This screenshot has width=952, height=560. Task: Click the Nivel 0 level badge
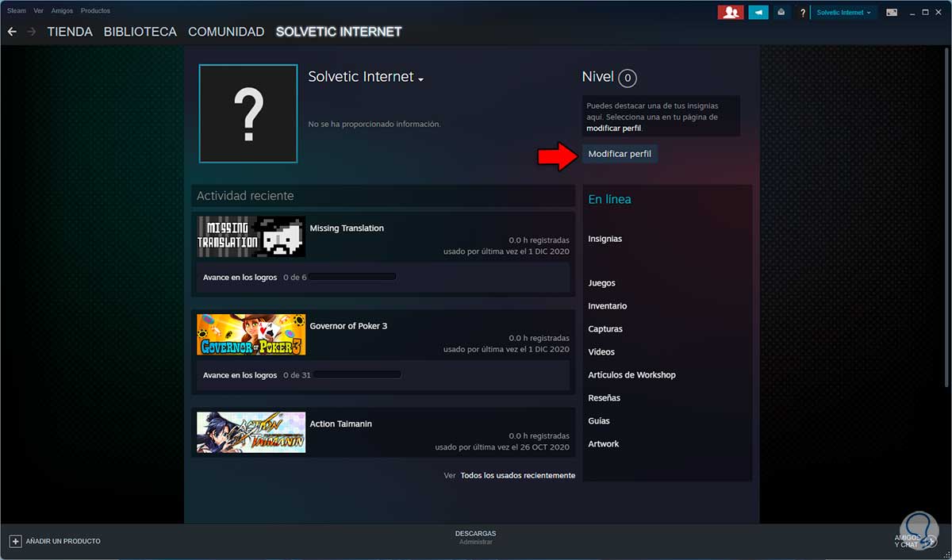coord(628,78)
